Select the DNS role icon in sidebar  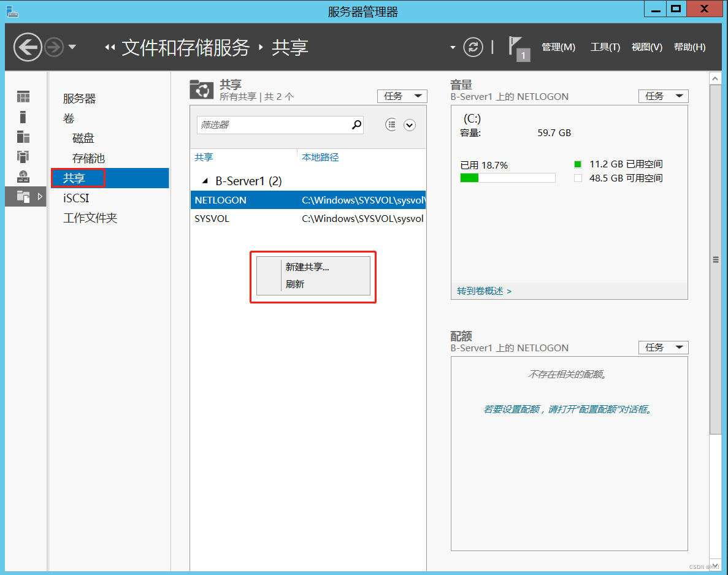(23, 177)
